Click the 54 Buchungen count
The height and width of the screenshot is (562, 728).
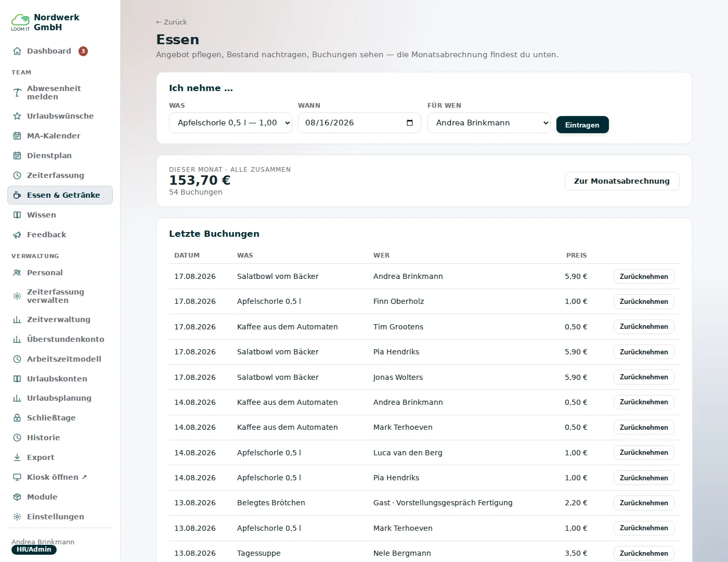click(x=196, y=192)
